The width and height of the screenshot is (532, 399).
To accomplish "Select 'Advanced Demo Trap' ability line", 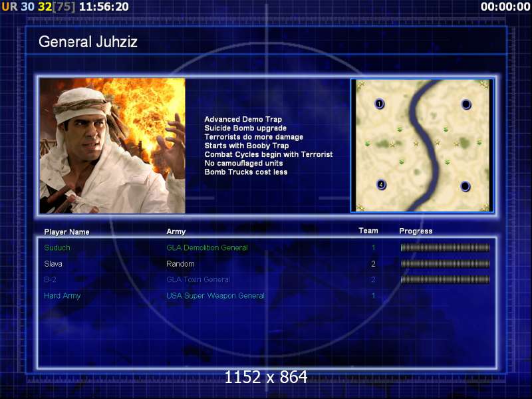I will [x=243, y=119].
